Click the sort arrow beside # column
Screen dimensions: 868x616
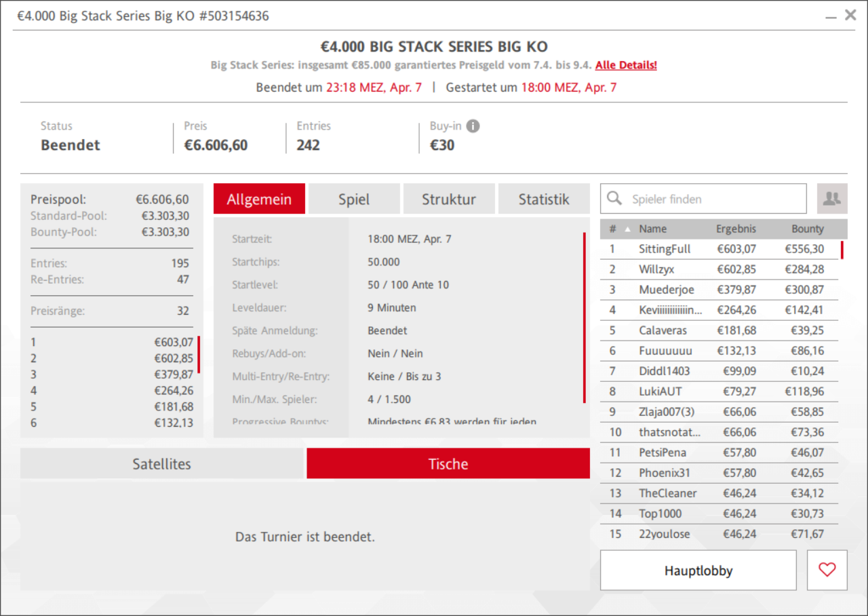click(x=627, y=229)
